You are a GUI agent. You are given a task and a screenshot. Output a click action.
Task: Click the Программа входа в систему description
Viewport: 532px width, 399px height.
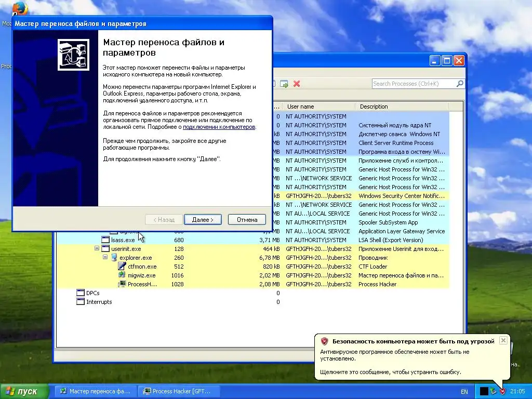(402, 152)
